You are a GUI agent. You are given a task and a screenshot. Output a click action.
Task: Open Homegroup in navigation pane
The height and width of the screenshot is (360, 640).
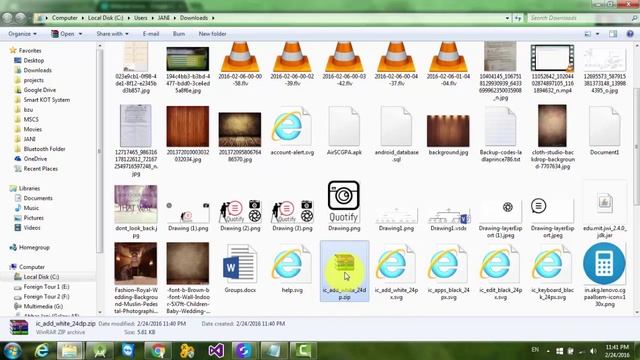click(x=34, y=247)
